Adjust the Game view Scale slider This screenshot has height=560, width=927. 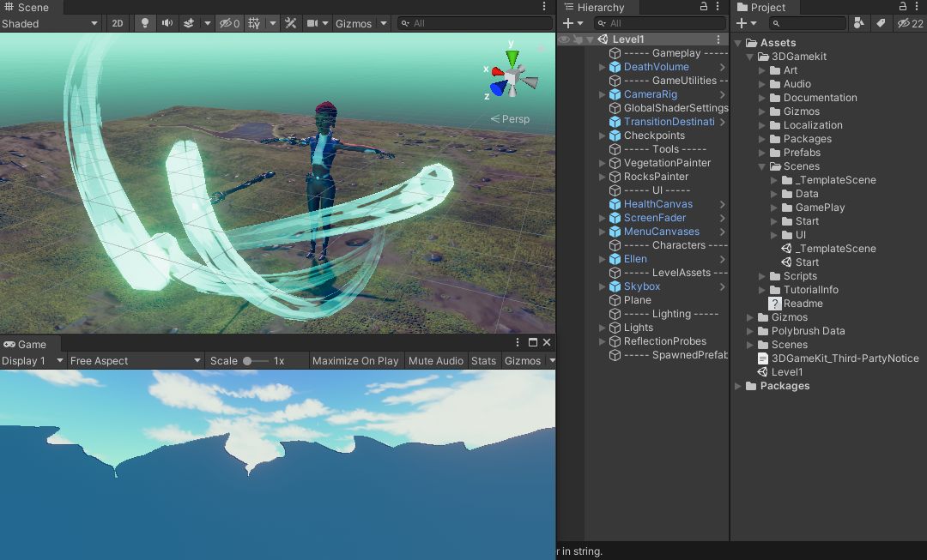(249, 361)
